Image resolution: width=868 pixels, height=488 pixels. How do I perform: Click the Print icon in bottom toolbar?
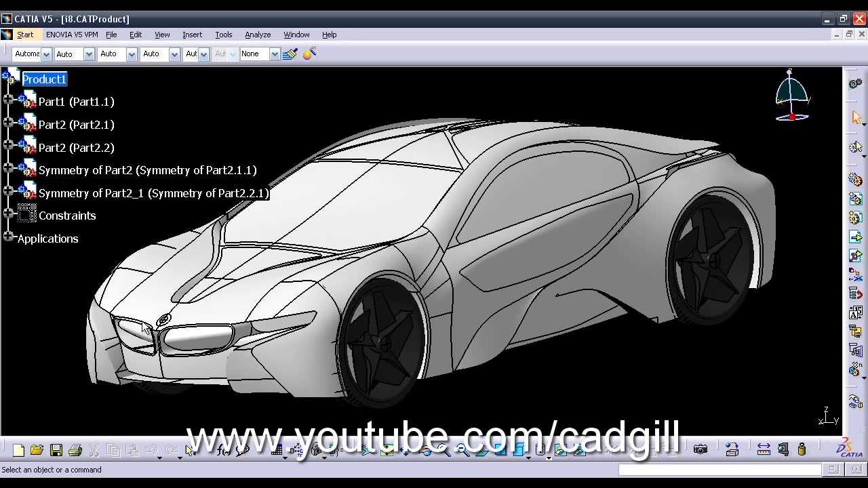pos(75,450)
